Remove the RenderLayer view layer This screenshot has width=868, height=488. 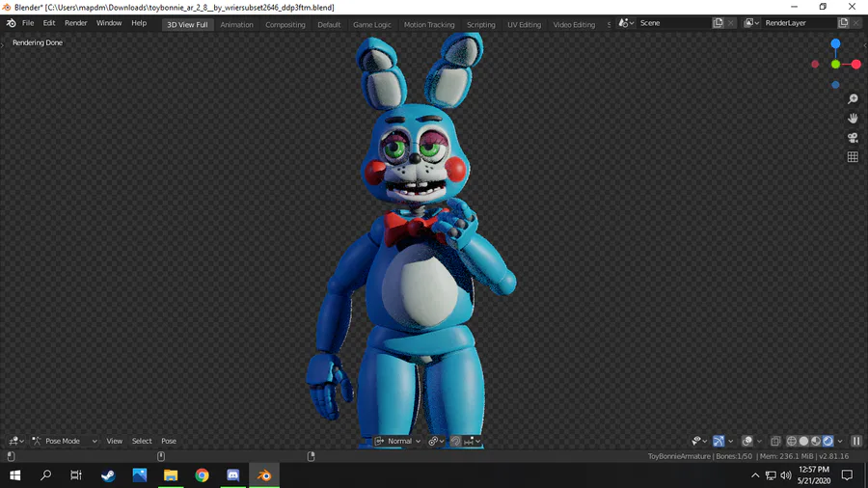(x=855, y=23)
